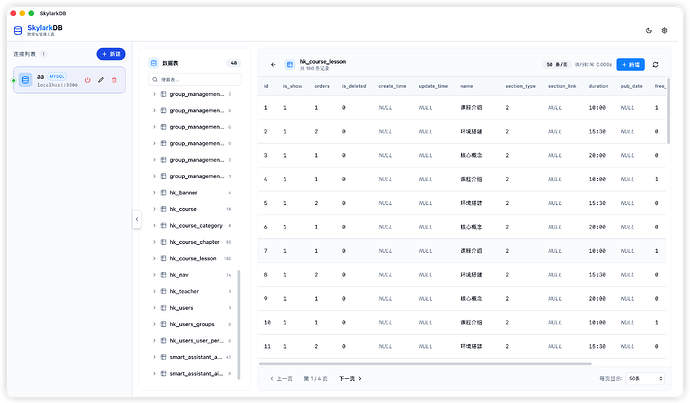690x403 pixels.
Task: Go to next page with 下一页
Action: (x=350, y=379)
